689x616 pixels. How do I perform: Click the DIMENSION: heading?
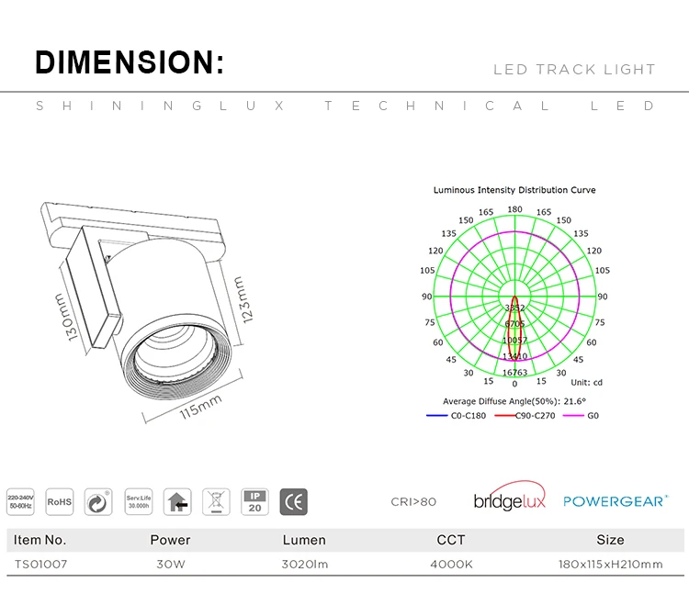(130, 62)
